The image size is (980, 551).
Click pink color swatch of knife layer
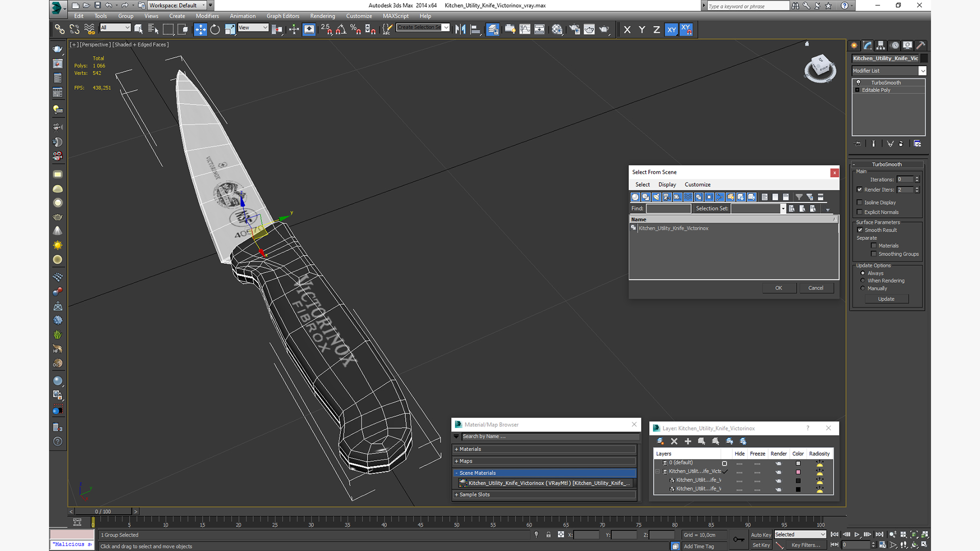(798, 472)
